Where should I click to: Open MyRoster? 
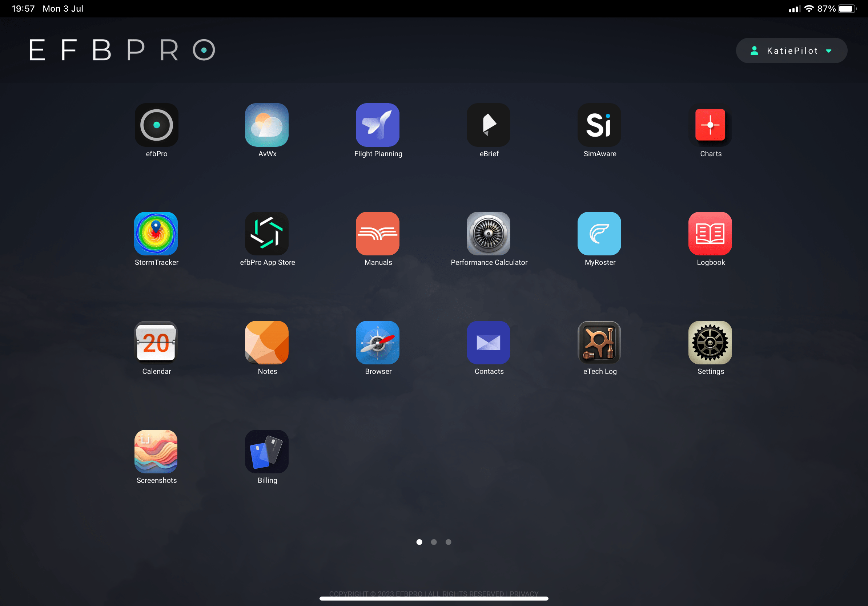tap(599, 234)
